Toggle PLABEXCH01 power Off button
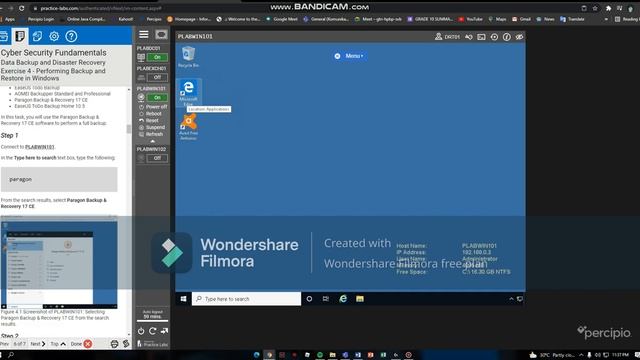The height and width of the screenshot is (360, 640). (157, 77)
